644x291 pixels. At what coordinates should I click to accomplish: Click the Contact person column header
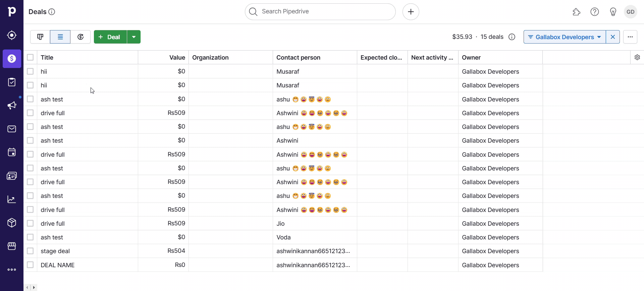298,57
